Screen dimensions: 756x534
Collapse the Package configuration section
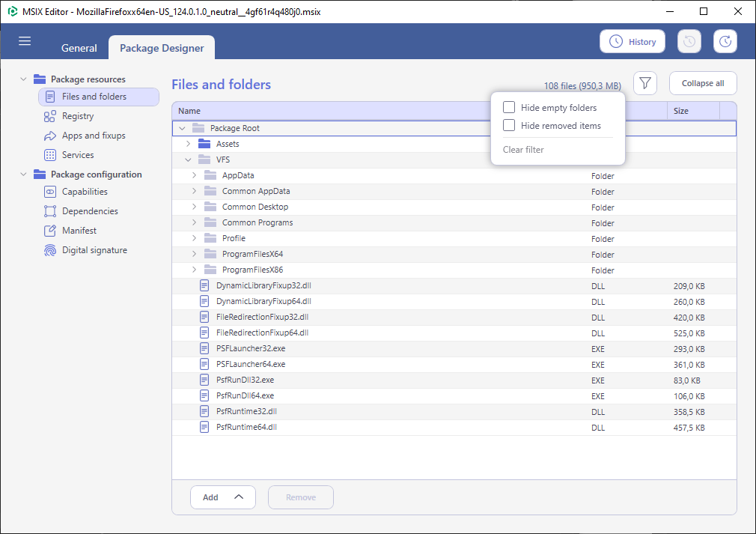click(23, 175)
